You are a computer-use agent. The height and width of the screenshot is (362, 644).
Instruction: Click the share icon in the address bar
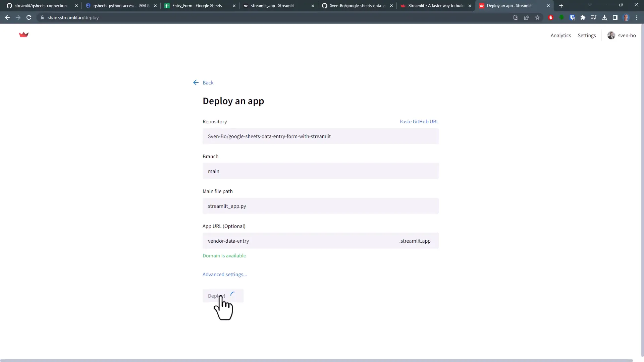point(527,17)
